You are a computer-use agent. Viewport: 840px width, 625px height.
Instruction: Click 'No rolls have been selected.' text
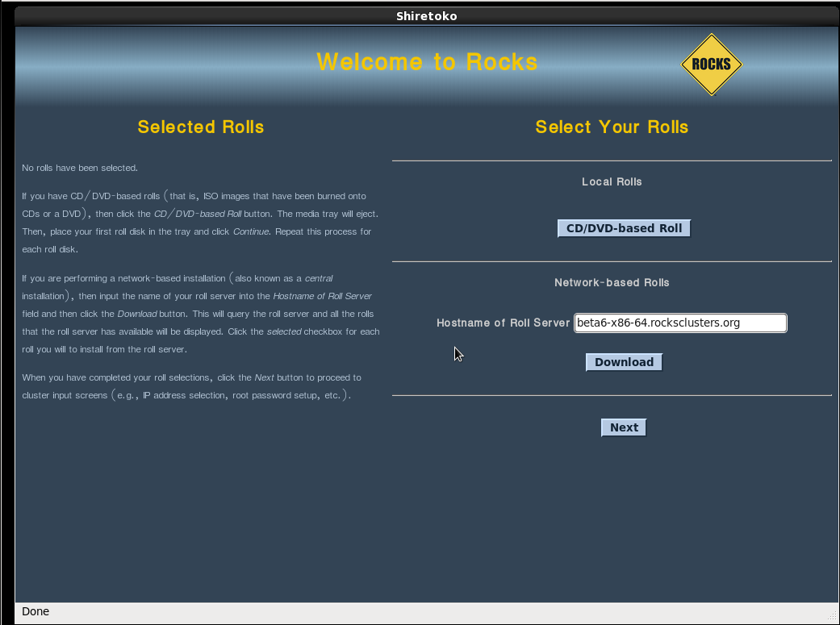click(x=80, y=168)
